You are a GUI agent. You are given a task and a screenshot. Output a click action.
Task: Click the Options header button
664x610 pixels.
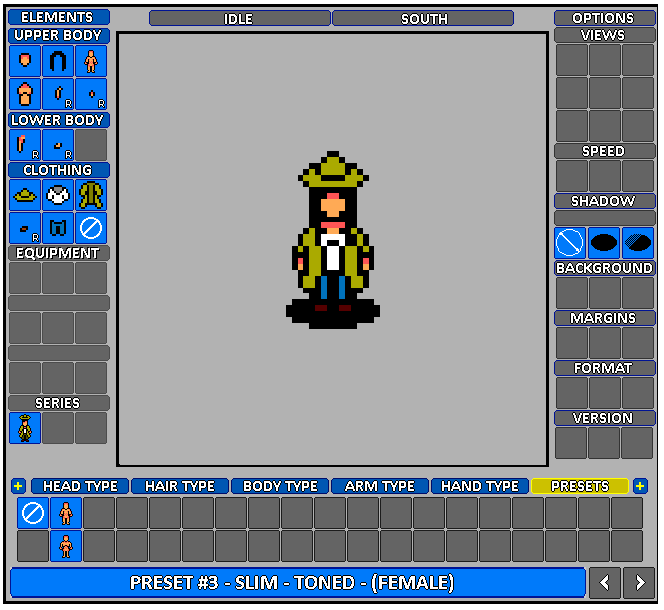click(605, 18)
